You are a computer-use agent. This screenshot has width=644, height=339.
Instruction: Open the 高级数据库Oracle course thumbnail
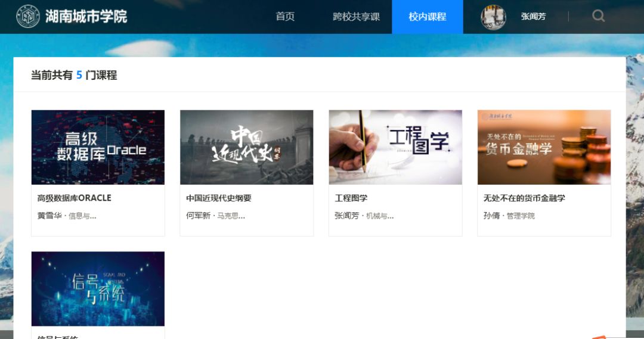(x=98, y=147)
